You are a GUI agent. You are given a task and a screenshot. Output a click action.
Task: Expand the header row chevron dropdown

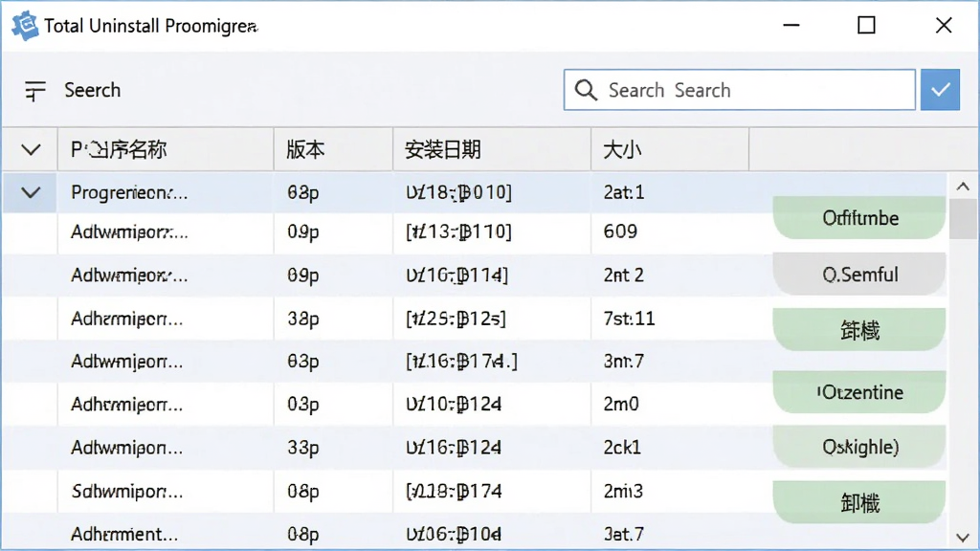pos(31,150)
